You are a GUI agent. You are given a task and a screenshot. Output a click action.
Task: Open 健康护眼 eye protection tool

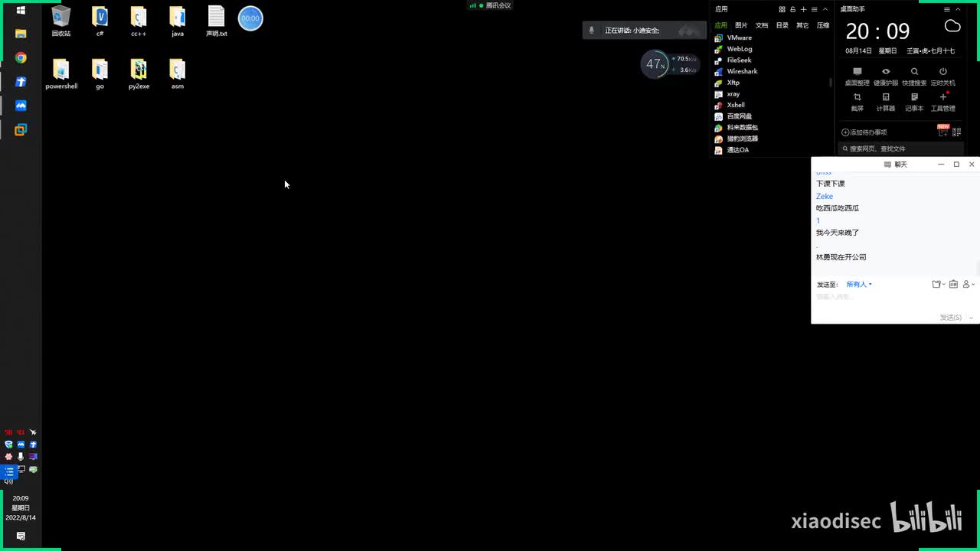click(x=886, y=77)
